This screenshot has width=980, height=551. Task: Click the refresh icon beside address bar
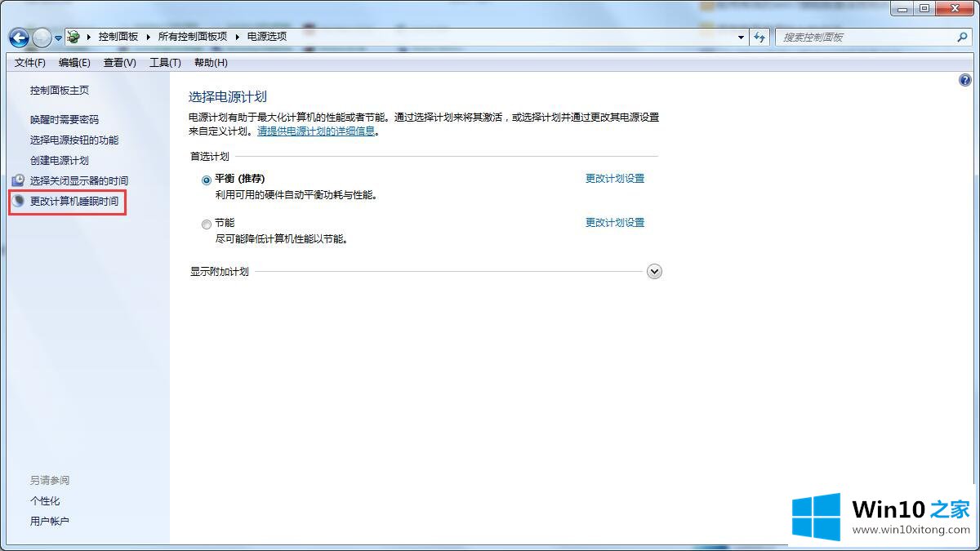[760, 37]
